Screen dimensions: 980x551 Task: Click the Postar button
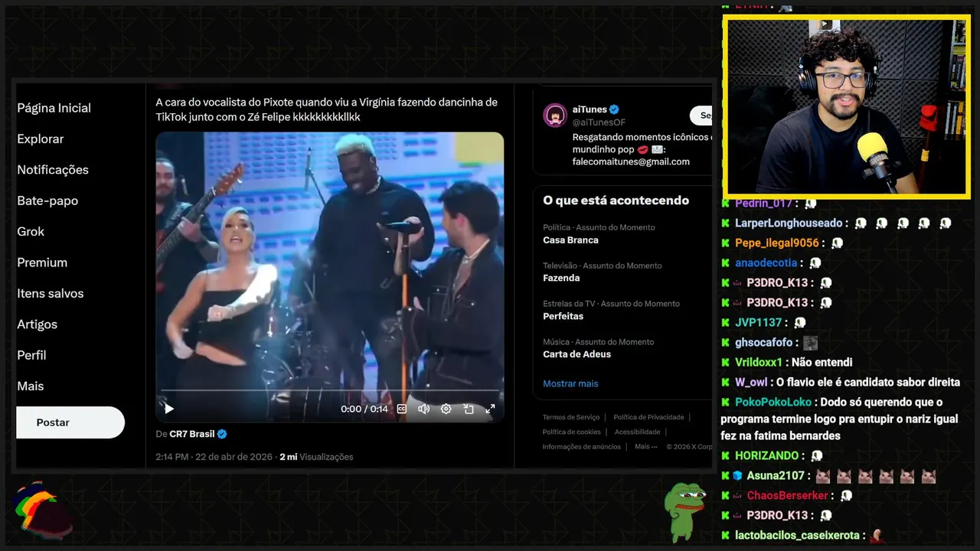click(x=70, y=422)
